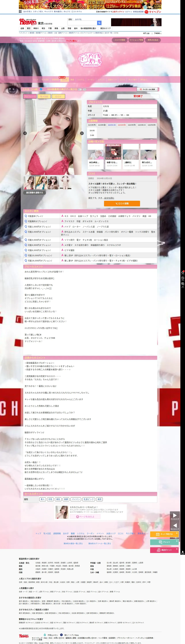Open 来店ポイント floating button

tap(164, 550)
